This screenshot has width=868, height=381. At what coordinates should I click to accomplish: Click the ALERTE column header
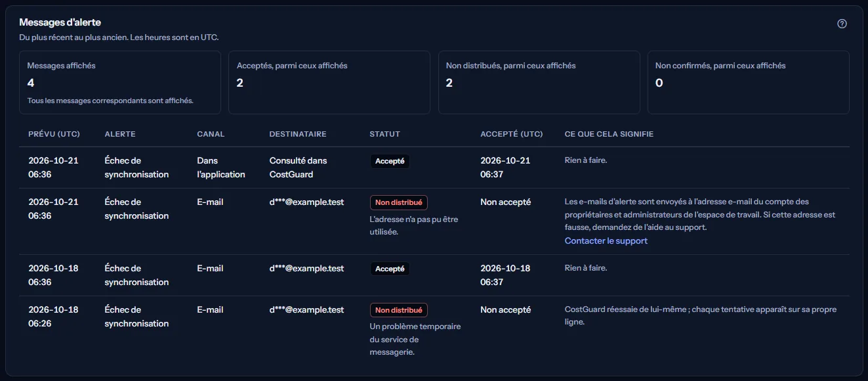click(120, 134)
